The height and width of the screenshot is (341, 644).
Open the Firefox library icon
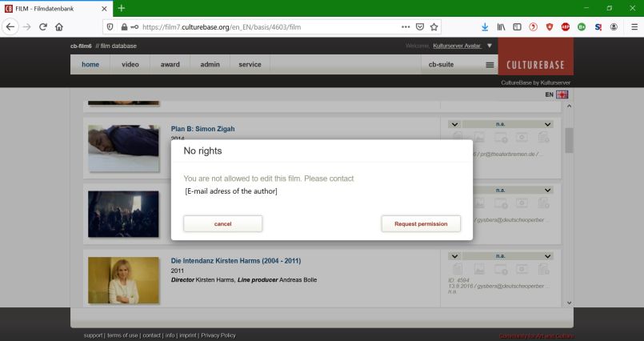pyautogui.click(x=501, y=26)
